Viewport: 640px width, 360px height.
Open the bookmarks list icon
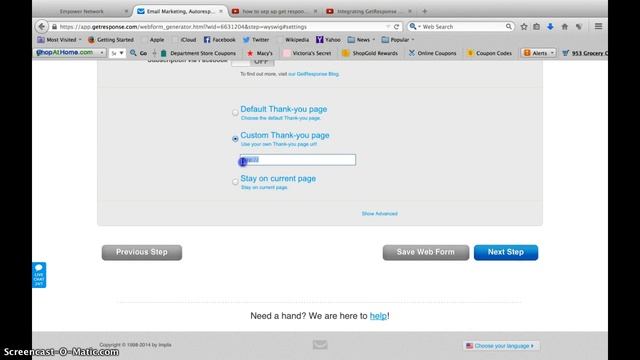pos(536,27)
